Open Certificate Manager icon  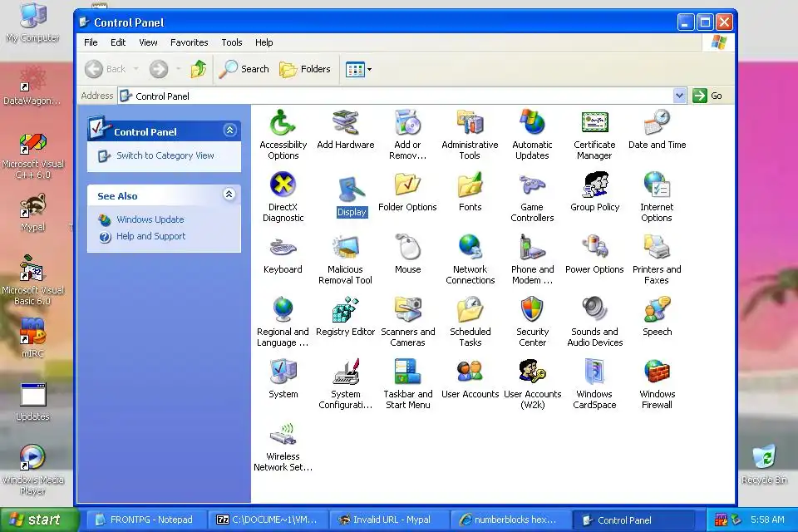coord(594,123)
